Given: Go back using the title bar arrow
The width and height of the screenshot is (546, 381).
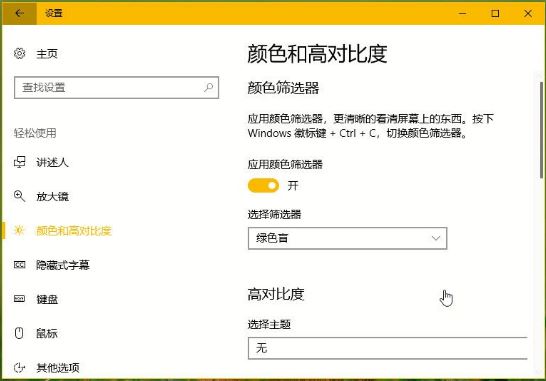Looking at the screenshot, I should [x=19, y=13].
